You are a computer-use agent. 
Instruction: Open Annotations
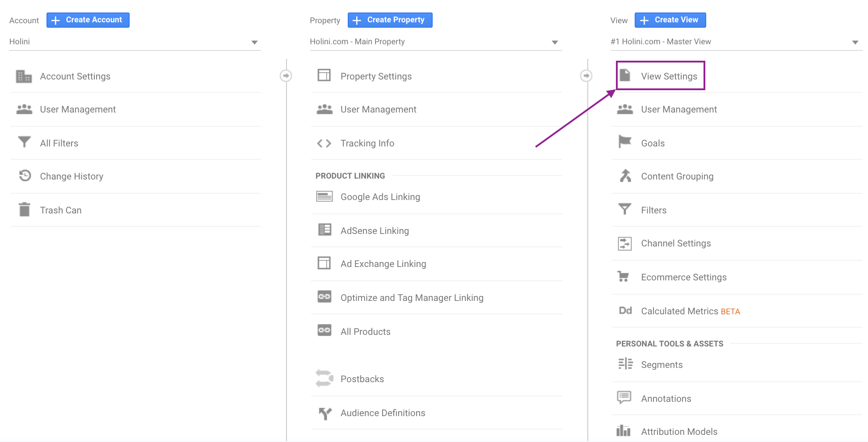(x=666, y=399)
